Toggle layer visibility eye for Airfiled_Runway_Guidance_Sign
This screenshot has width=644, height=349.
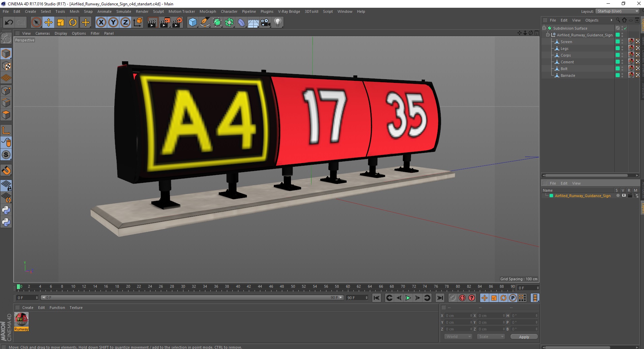coord(624,196)
